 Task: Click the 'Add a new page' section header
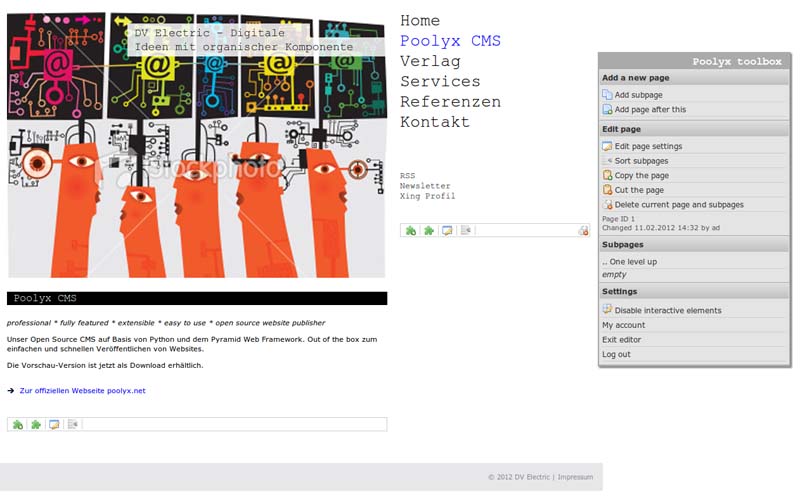[x=694, y=78]
